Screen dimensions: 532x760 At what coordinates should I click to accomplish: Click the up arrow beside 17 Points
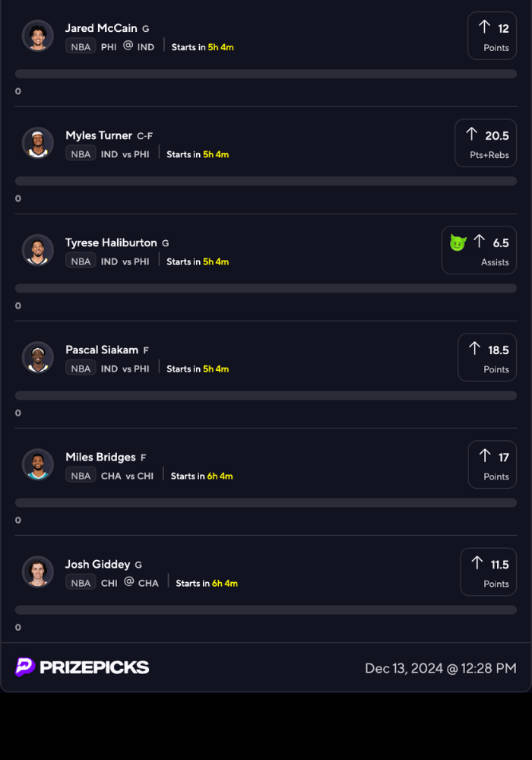click(x=484, y=456)
